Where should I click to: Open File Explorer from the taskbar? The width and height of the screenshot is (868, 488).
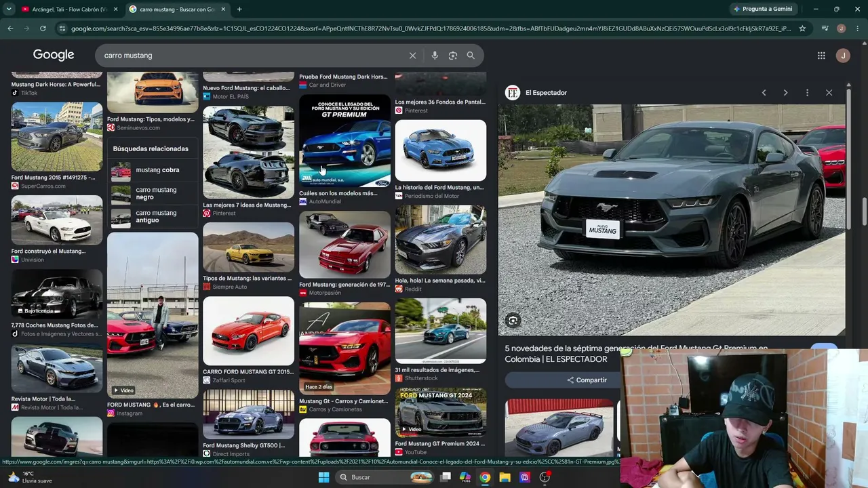click(x=505, y=477)
